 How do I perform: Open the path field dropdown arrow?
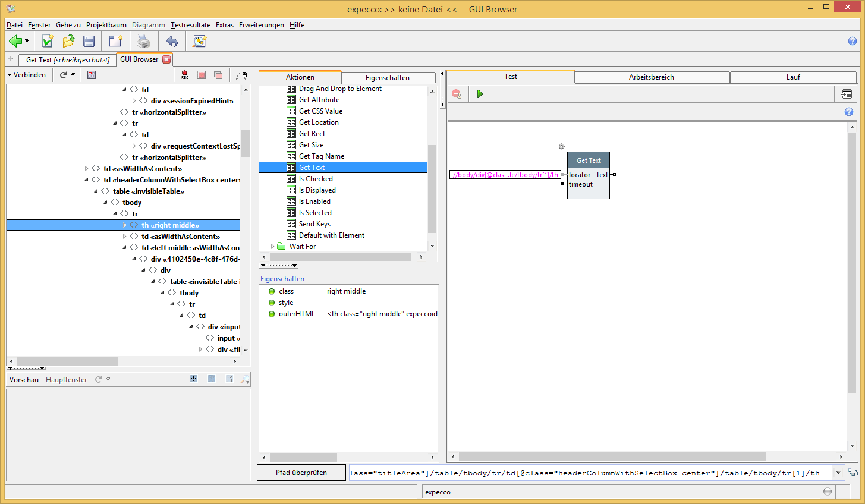click(x=838, y=473)
